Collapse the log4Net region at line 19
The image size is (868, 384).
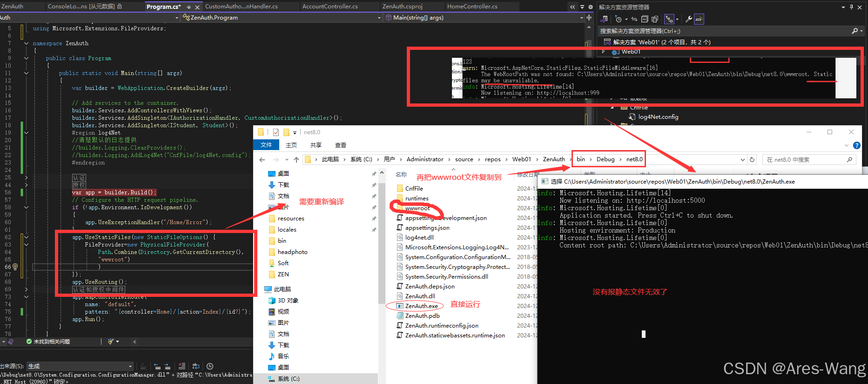(26, 133)
